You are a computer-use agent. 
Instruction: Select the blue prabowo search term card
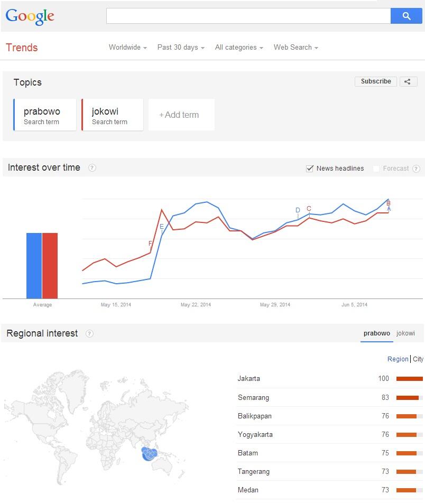pyautogui.click(x=44, y=114)
